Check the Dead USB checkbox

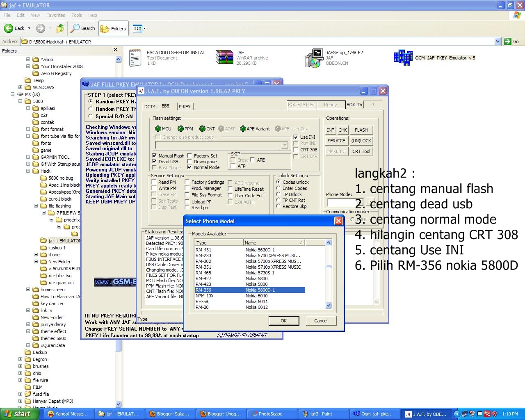point(154,162)
